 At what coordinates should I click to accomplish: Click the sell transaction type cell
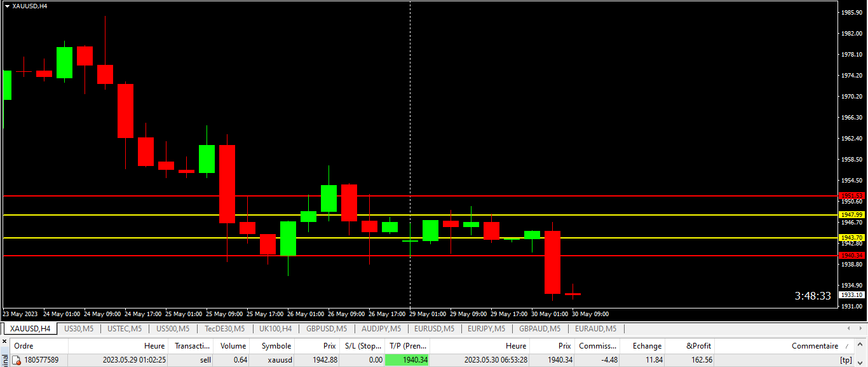(x=191, y=360)
